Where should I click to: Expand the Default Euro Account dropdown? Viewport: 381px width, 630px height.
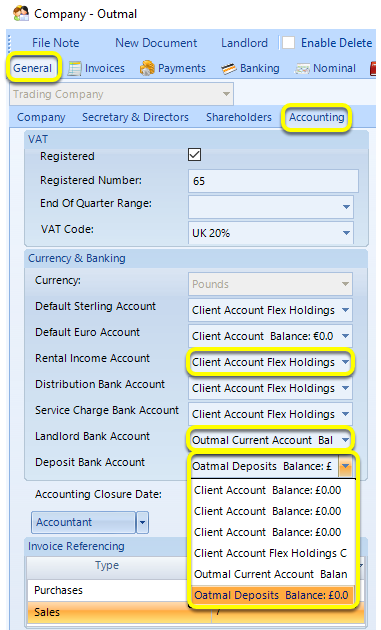345,336
